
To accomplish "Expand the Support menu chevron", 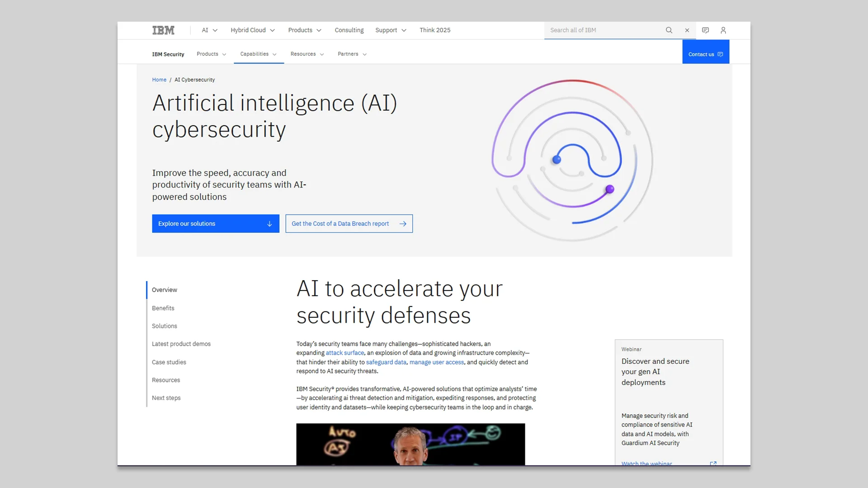I will (404, 30).
